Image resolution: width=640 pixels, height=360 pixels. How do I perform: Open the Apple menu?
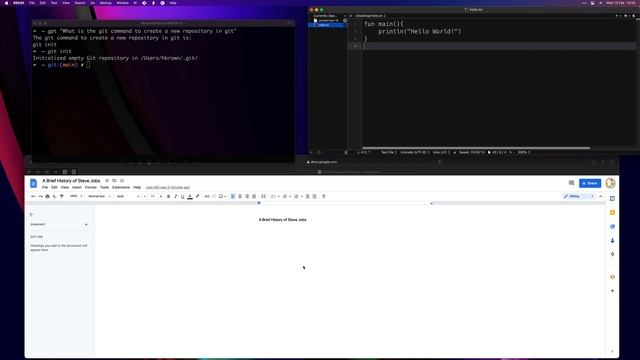point(6,3)
